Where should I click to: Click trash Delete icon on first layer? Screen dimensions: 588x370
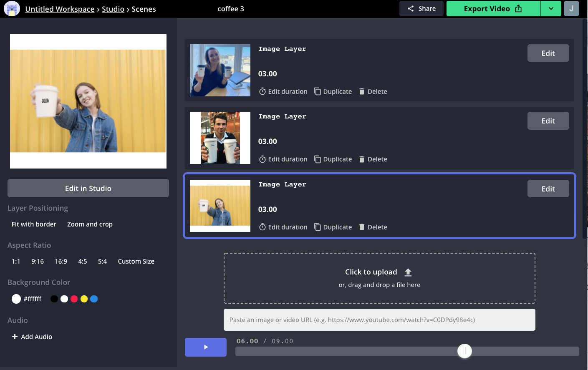click(x=362, y=91)
